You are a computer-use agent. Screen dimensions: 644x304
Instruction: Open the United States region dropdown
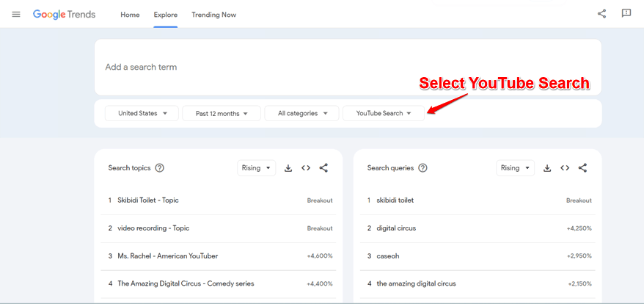tap(142, 113)
